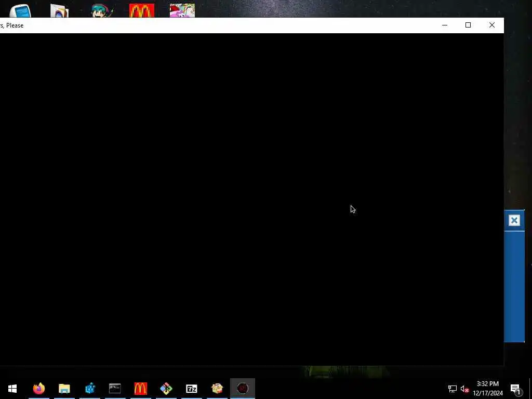Viewport: 532px width, 399px height.
Task: Select the active Papers, Please taskbar button
Action: [243, 389]
